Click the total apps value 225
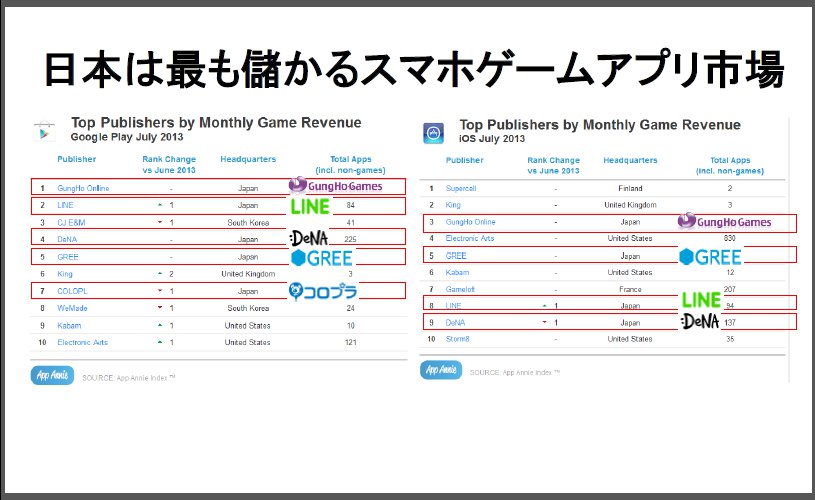The image size is (815, 500). click(x=350, y=240)
